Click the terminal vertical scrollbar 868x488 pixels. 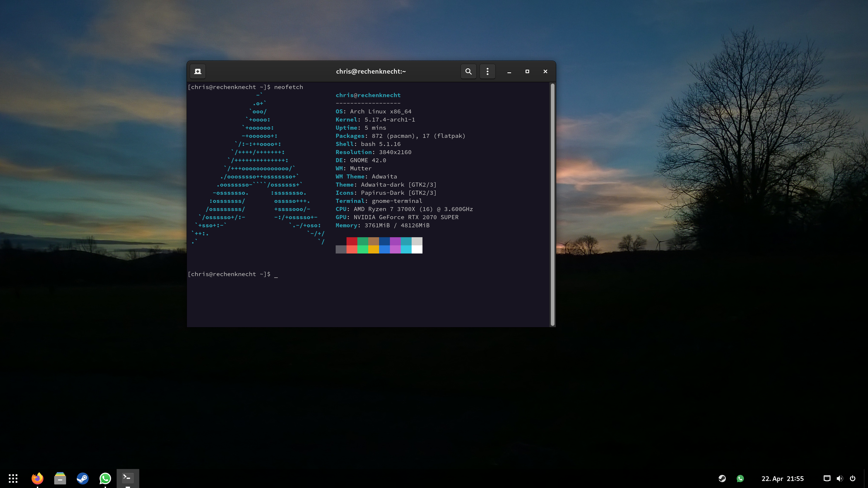coord(552,204)
